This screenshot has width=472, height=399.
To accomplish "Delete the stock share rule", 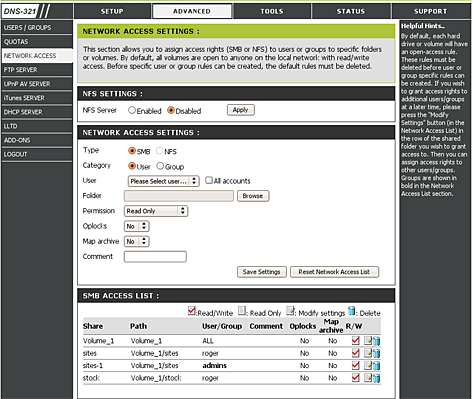I will [x=376, y=378].
